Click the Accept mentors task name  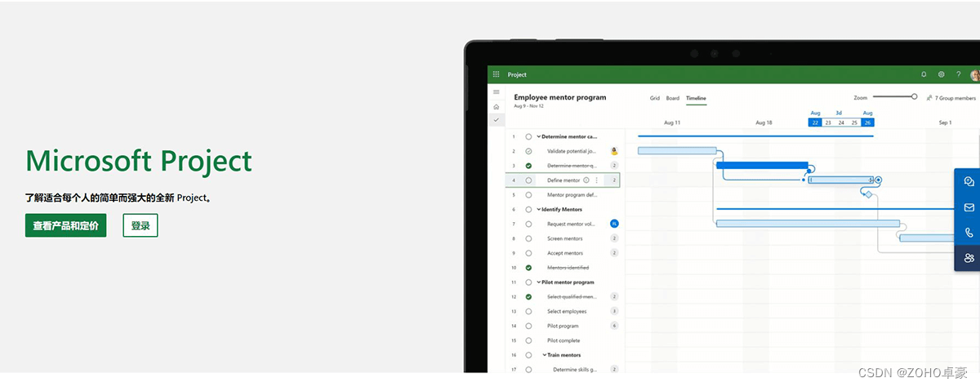(565, 253)
